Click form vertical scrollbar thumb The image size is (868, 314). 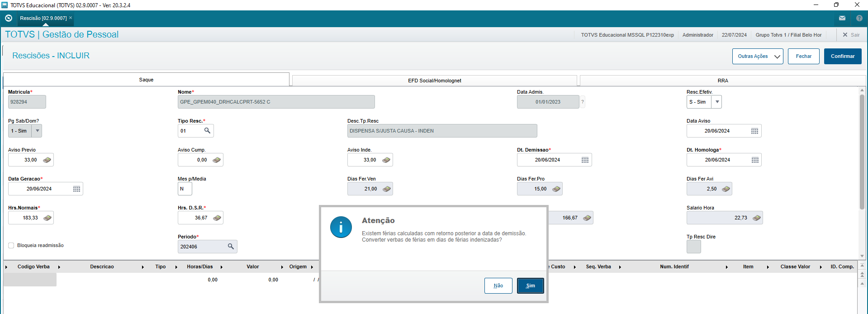tap(862, 152)
